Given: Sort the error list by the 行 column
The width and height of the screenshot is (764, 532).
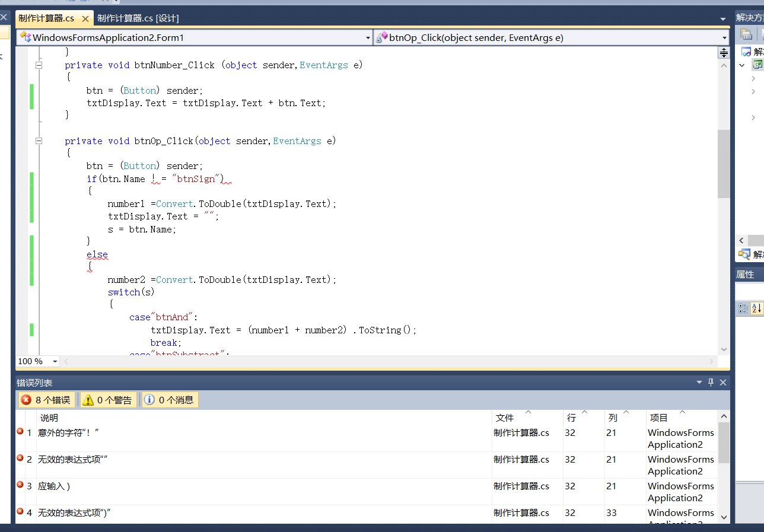Looking at the screenshot, I should pyautogui.click(x=584, y=418).
